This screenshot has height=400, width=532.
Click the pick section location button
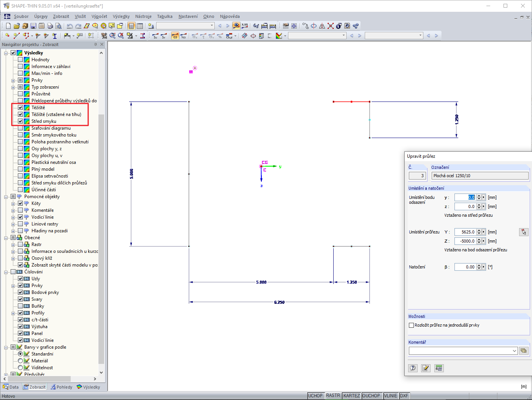524,232
